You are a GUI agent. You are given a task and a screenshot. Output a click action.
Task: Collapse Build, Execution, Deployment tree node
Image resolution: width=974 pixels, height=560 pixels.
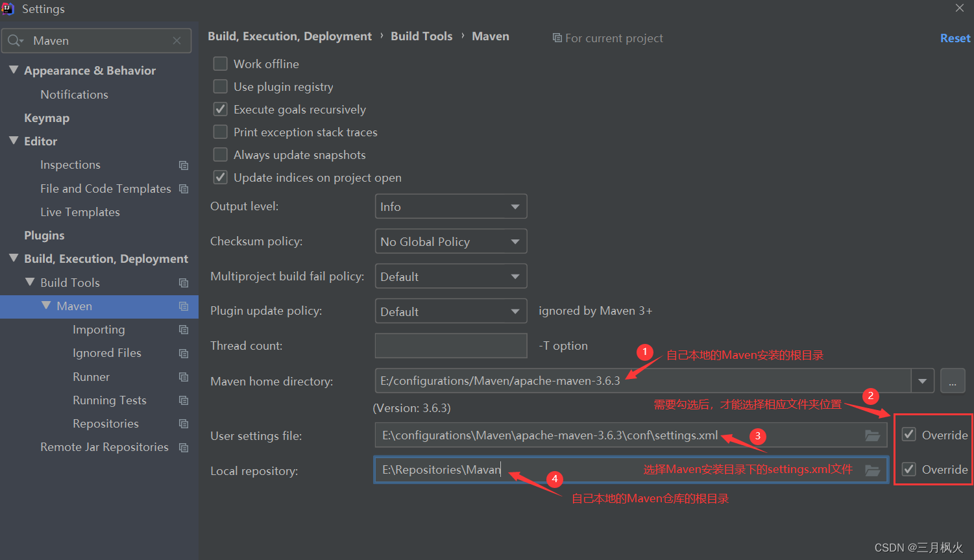(14, 258)
